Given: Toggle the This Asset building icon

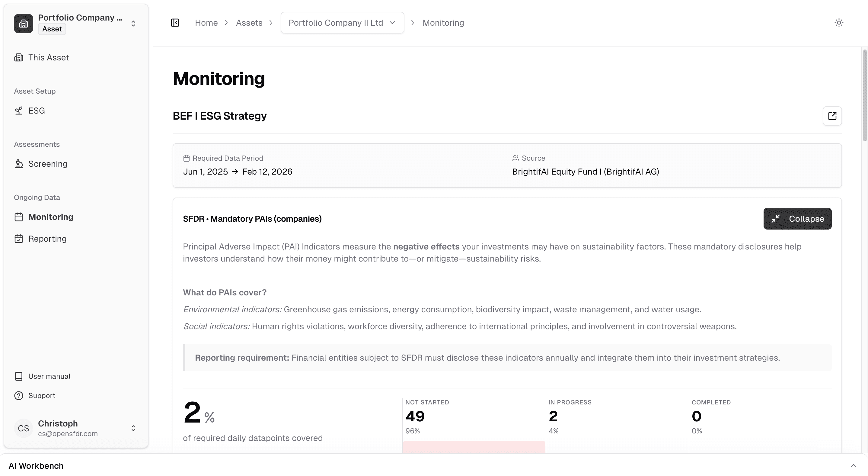Looking at the screenshot, I should point(19,57).
